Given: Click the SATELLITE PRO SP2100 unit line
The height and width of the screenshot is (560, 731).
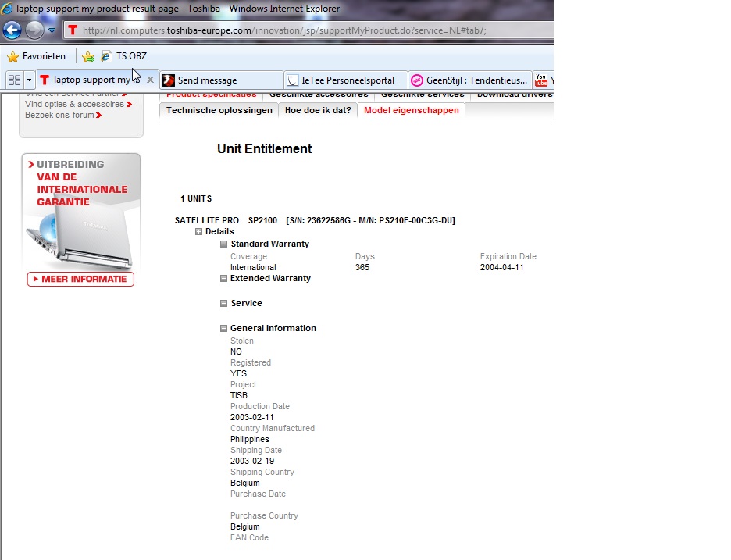Looking at the screenshot, I should click(315, 220).
